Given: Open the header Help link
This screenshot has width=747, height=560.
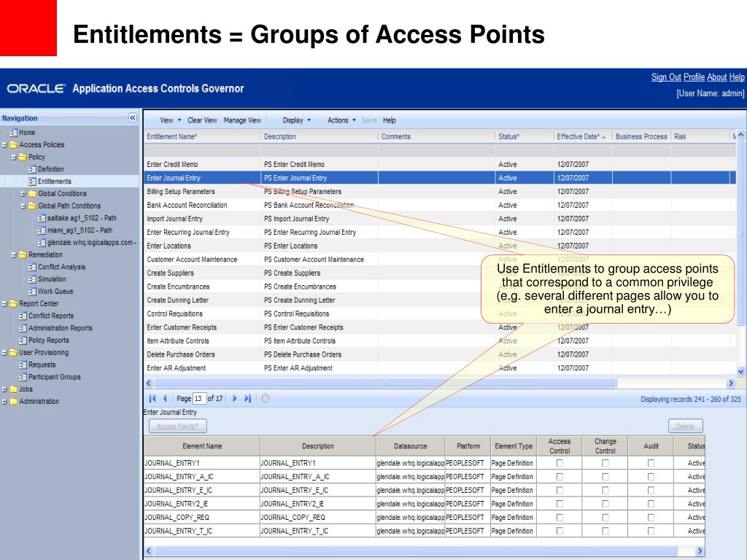Looking at the screenshot, I should pos(737,77).
